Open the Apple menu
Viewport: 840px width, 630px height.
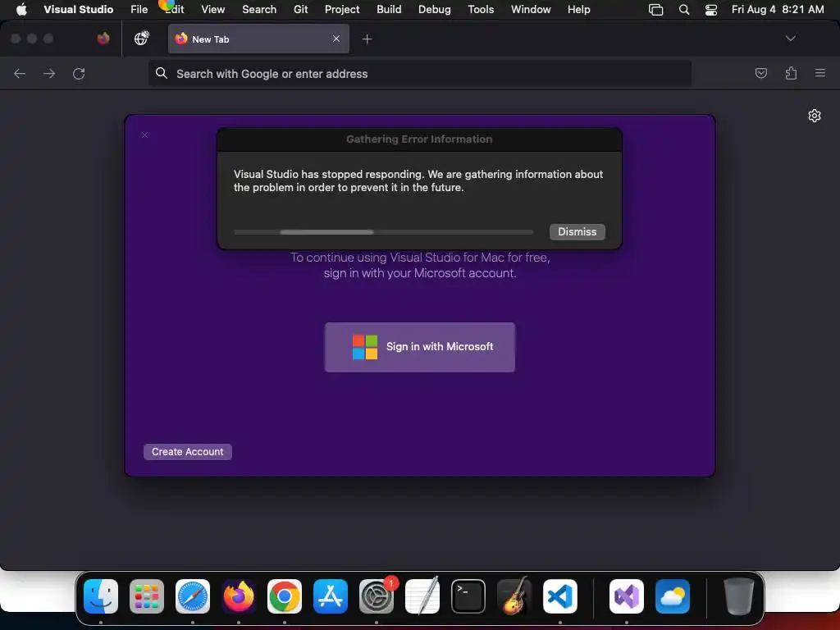21,9
